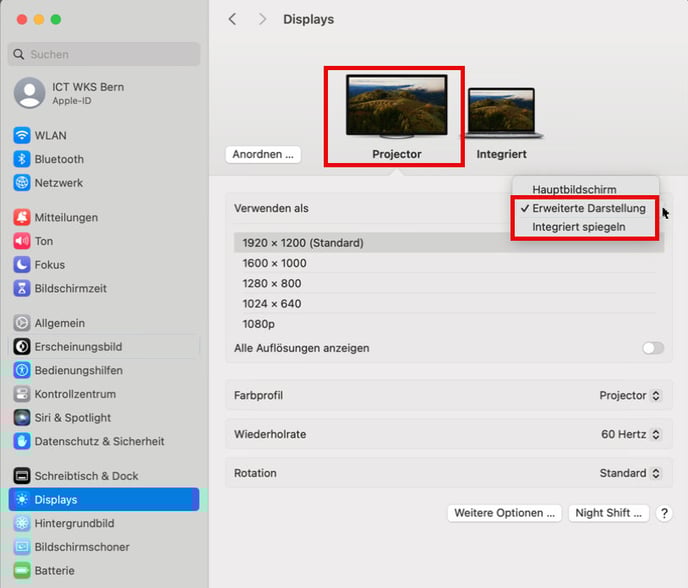This screenshot has height=588, width=688.
Task: Click the Bedienungshilfen accessibility icon
Action: pos(22,370)
